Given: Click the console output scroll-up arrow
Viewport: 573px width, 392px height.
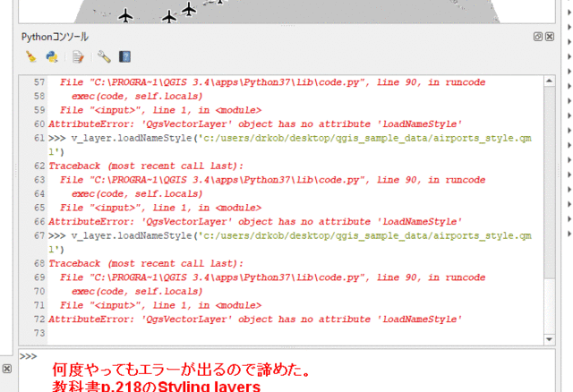Looking at the screenshot, I should (x=549, y=81).
